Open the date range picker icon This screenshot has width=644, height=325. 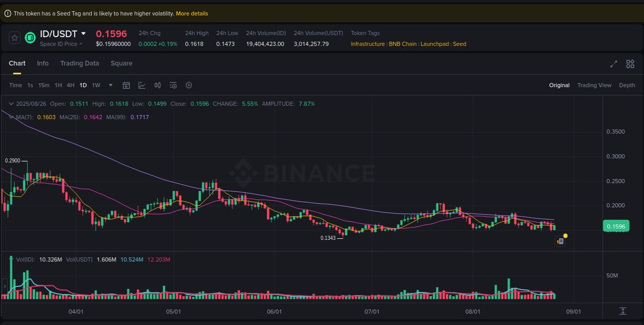point(126,85)
